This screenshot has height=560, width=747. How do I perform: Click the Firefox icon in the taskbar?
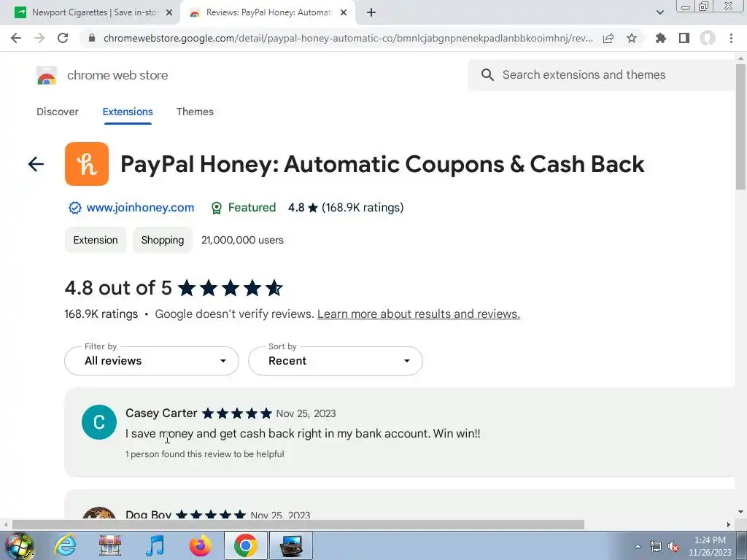coord(200,545)
